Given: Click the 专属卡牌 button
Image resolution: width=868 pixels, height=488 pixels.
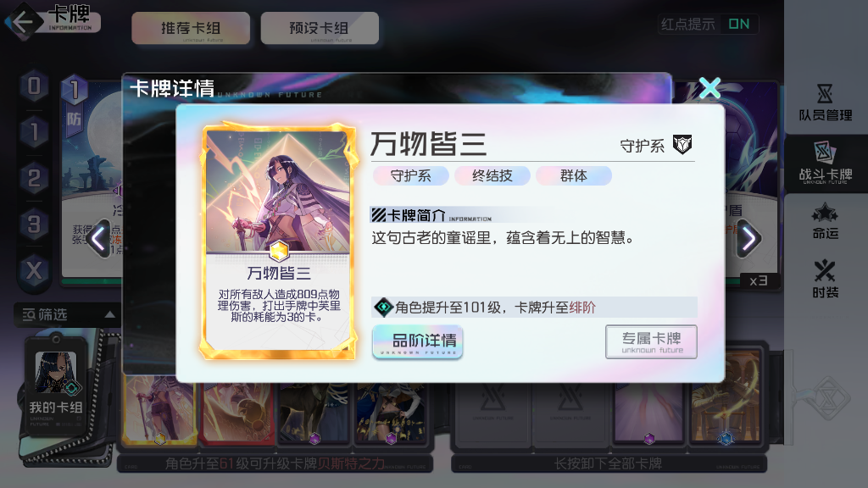Looking at the screenshot, I should click(651, 341).
